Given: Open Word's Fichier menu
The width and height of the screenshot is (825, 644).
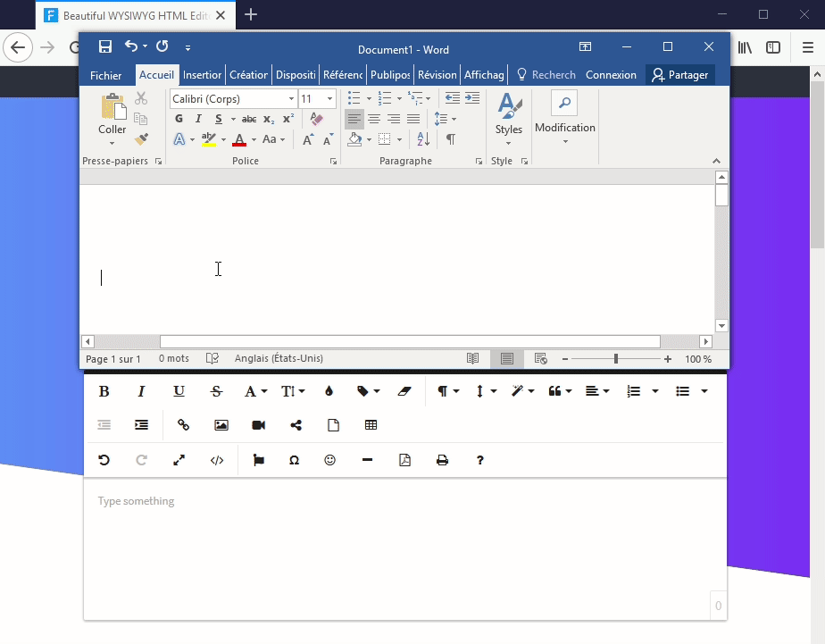Looking at the screenshot, I should tap(105, 75).
